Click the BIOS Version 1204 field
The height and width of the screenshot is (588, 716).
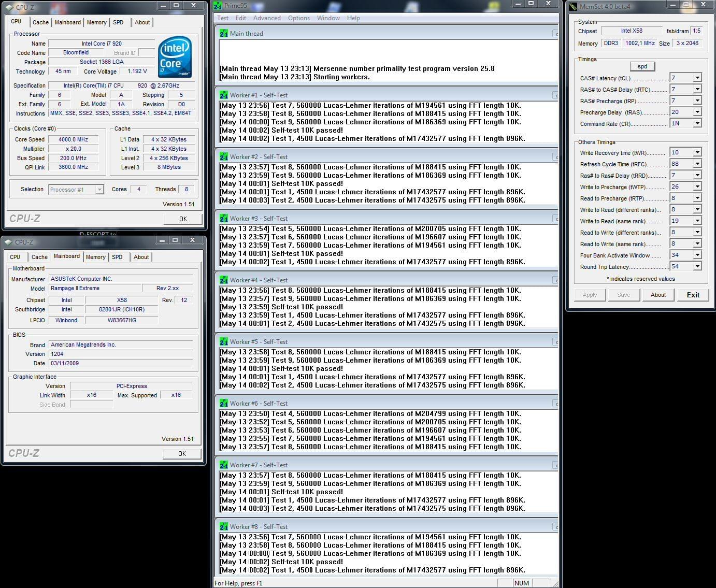tap(121, 354)
